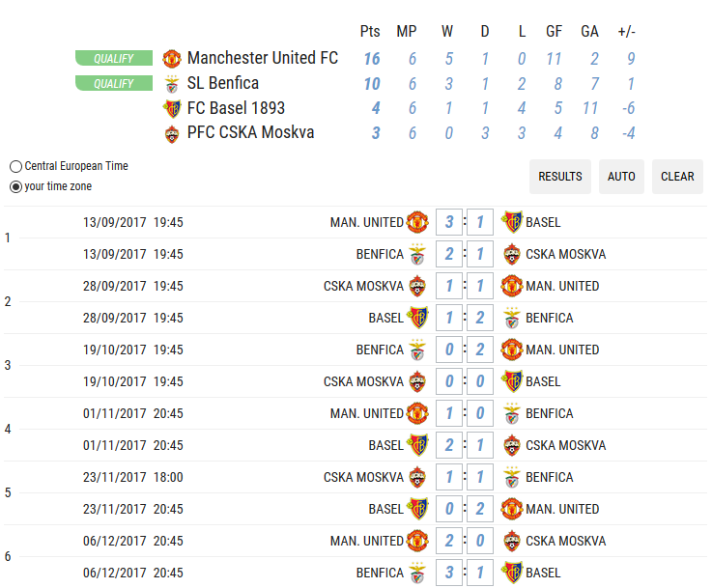Click PFC CSKA Moskva crest in standings

pos(172,133)
